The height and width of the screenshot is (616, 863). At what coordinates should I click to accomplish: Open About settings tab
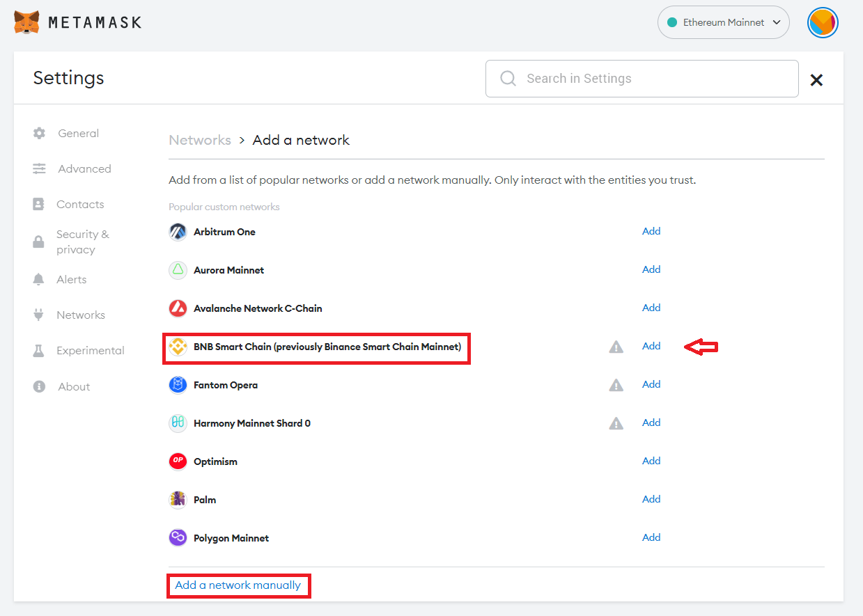(74, 386)
